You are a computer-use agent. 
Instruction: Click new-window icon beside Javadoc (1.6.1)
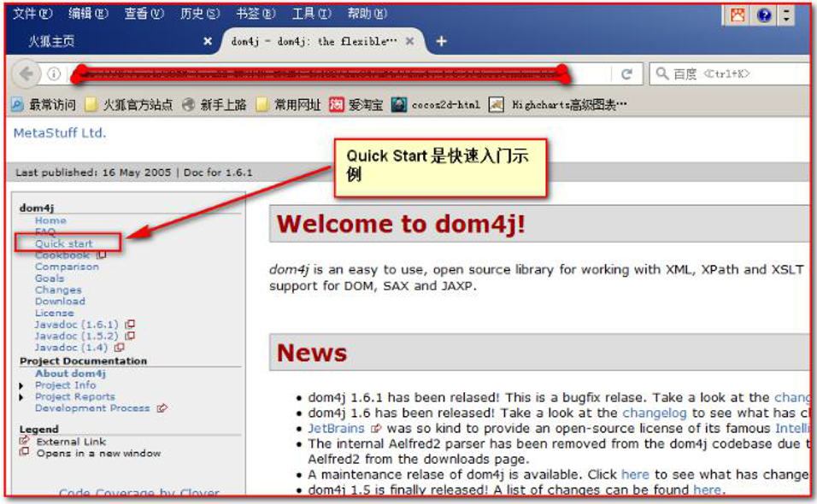(x=130, y=325)
